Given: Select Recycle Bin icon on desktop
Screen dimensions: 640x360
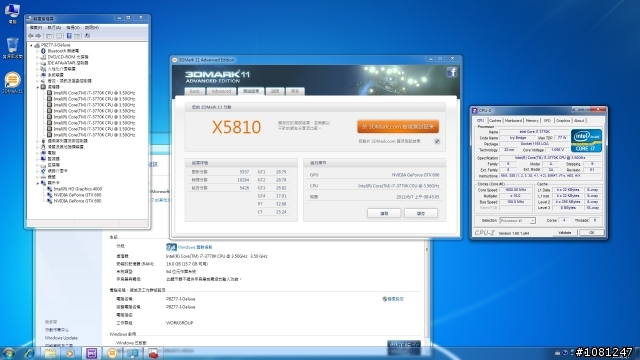Looking at the screenshot, I should point(12,48).
